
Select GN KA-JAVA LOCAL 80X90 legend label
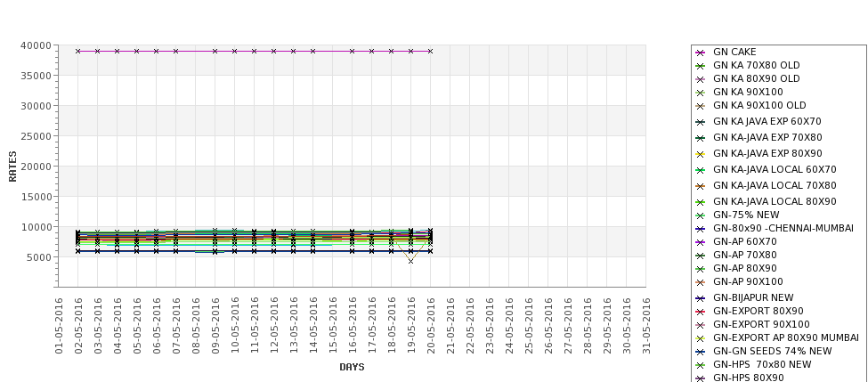(x=775, y=201)
